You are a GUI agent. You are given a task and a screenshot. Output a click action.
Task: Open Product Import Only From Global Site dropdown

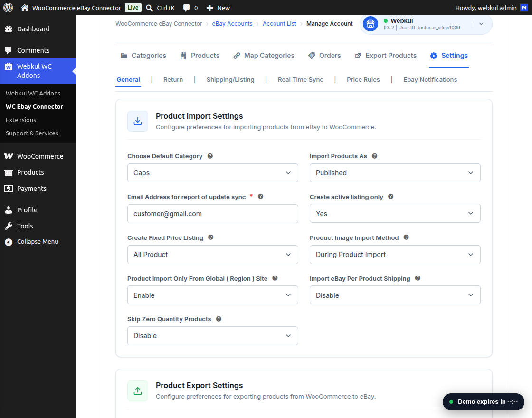[x=213, y=295]
